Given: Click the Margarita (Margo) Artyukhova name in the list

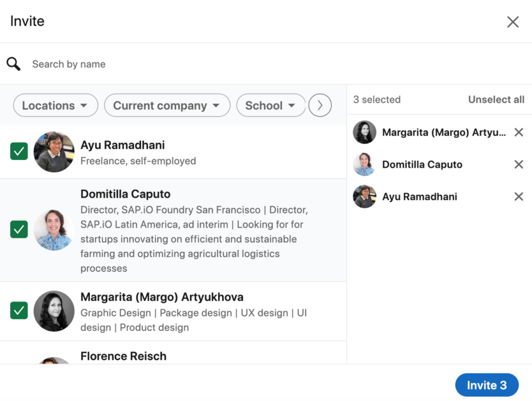Looking at the screenshot, I should [162, 297].
